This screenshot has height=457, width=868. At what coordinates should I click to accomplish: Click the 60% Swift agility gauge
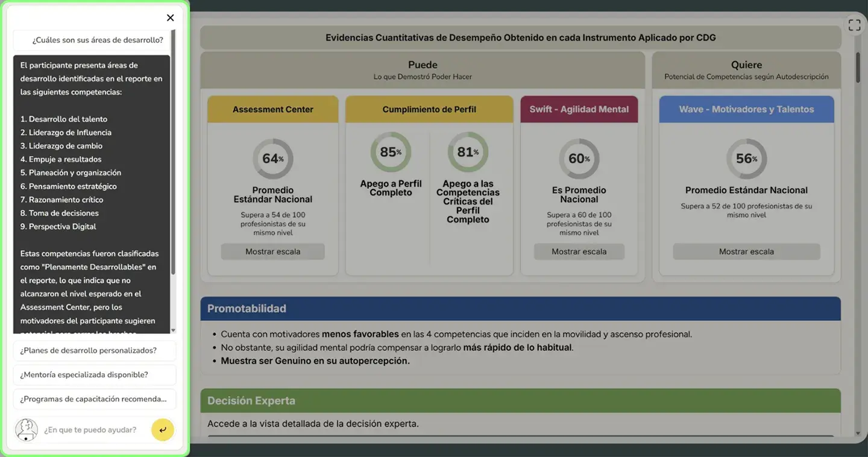pyautogui.click(x=579, y=159)
